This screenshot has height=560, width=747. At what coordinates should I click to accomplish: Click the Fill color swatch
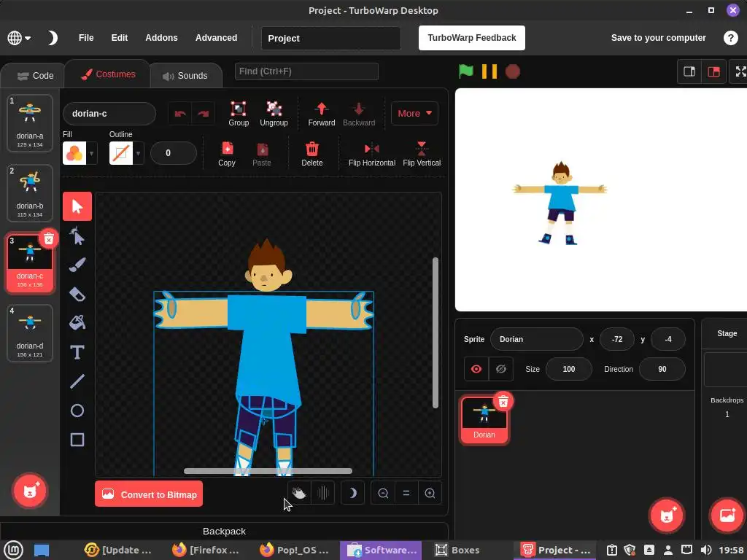[75, 153]
